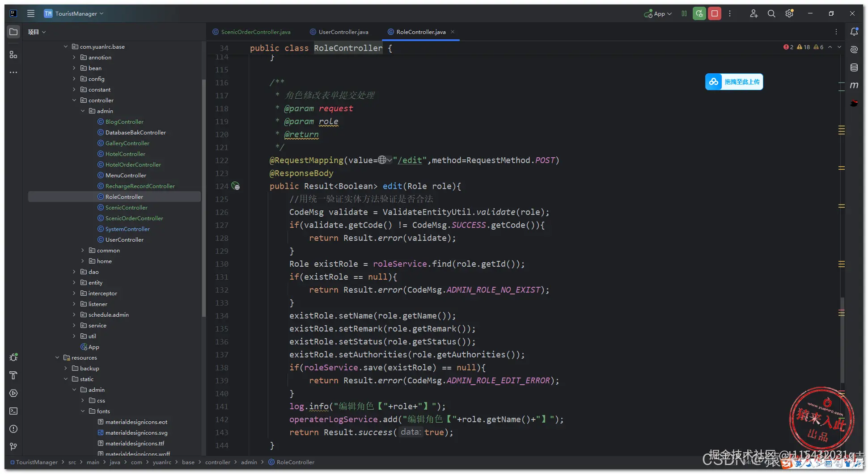The width and height of the screenshot is (868, 474).
Task: Open MenuController in the tree
Action: (126, 175)
